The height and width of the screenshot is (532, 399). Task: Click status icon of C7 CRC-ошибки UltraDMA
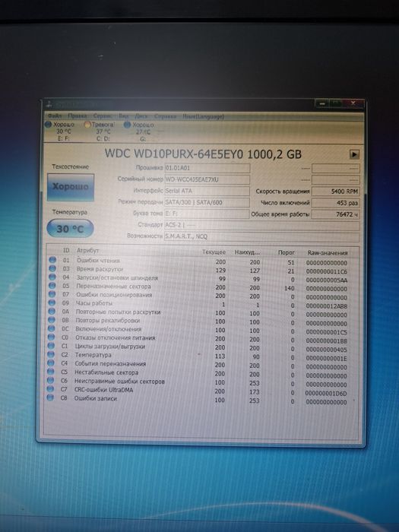coord(50,389)
